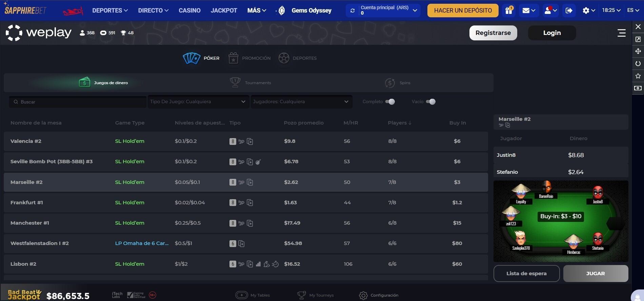Click the seat count 8 badge in Valencia #2 row
Screen dimensions: 644x301
click(x=233, y=142)
